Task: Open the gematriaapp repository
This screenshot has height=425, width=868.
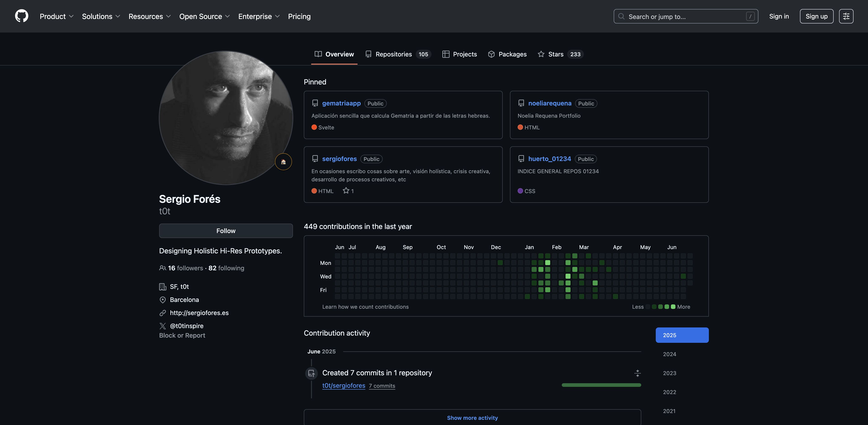Action: pos(341,103)
